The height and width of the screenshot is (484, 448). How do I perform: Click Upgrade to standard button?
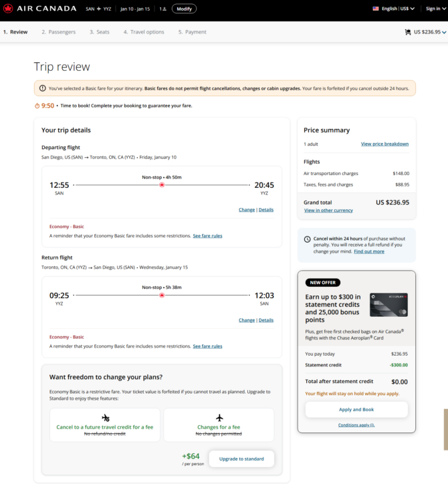pos(241,459)
